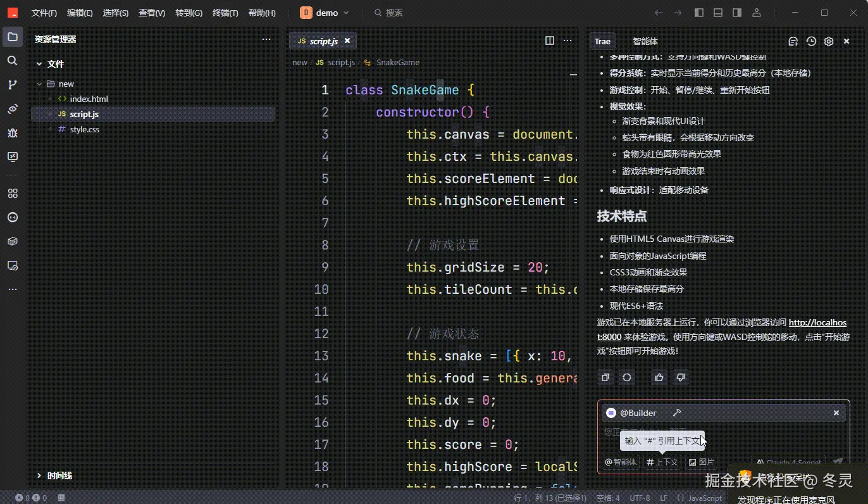Image resolution: width=868 pixels, height=504 pixels.
Task: Switch to the 智能体 tab
Action: [x=645, y=41]
